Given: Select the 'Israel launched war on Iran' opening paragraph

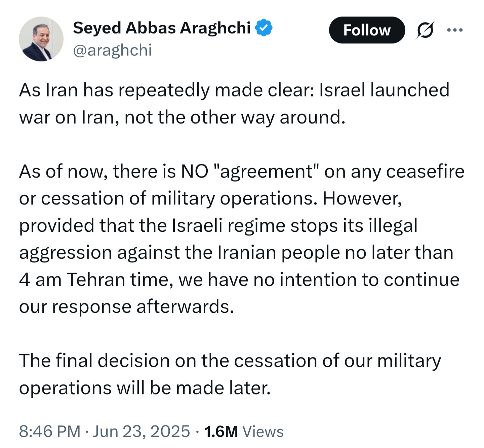Looking at the screenshot, I should (234, 104).
